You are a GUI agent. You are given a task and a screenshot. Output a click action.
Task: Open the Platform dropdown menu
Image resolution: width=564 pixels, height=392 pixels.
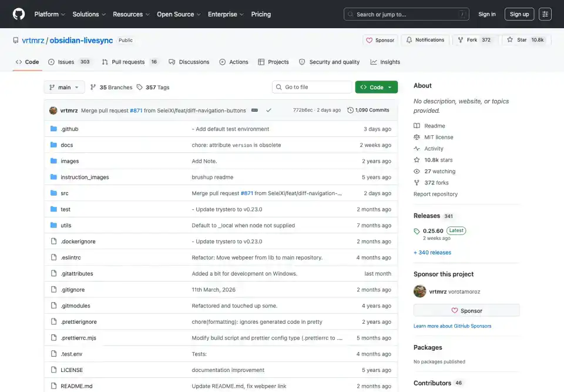pyautogui.click(x=49, y=14)
